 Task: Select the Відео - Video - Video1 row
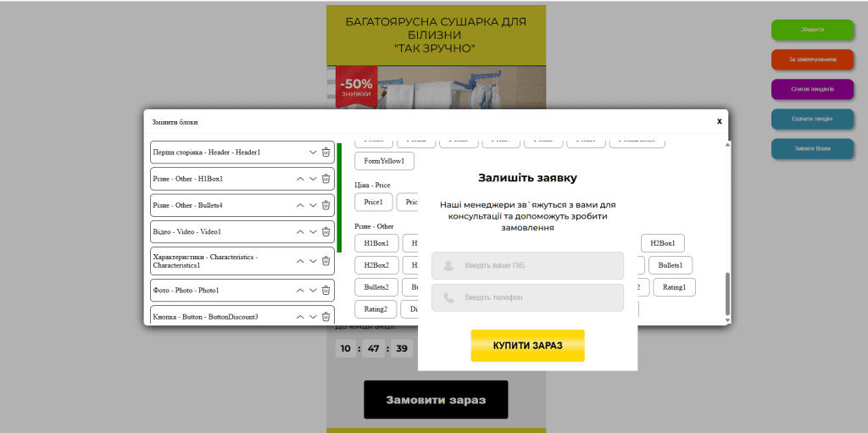click(x=242, y=232)
